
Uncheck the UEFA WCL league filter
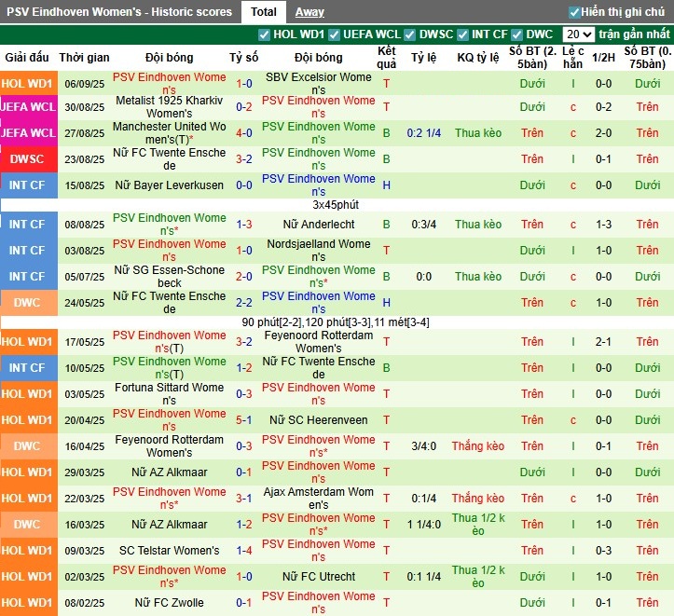pos(334,34)
